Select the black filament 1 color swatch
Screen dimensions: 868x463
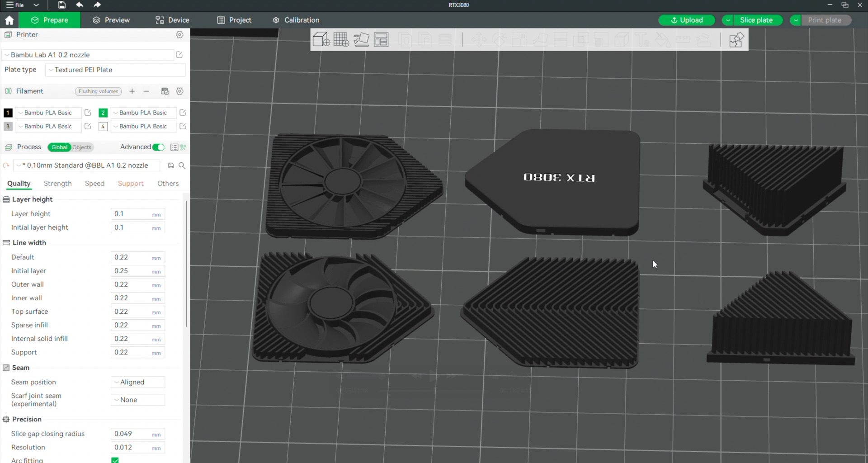point(8,113)
